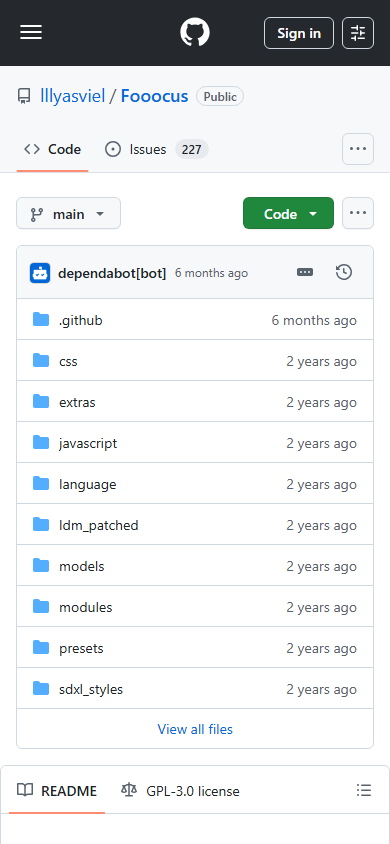This screenshot has width=390, height=844.
Task: Open the .github folder
Action: [81, 320]
